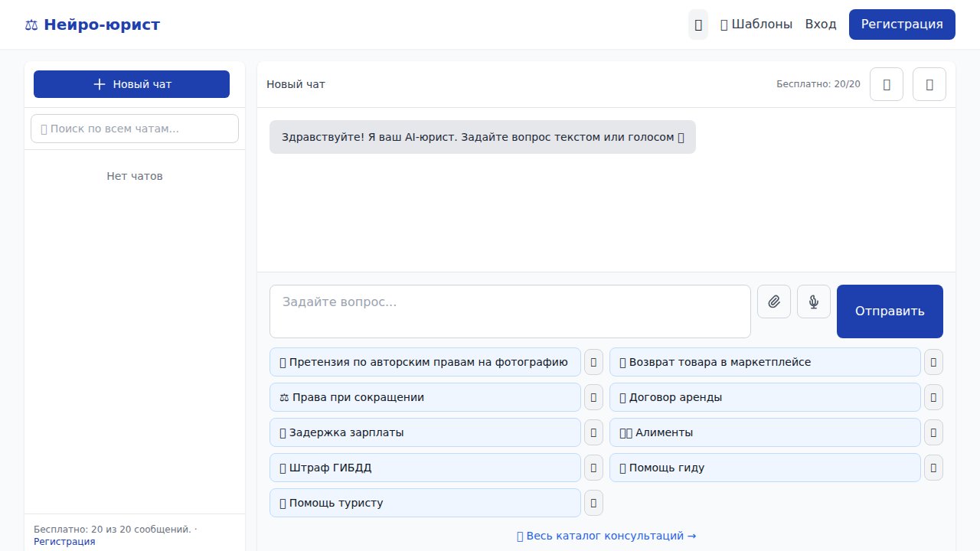Select the Помощь гиду suggestion
980x551 pixels.
[x=765, y=468]
